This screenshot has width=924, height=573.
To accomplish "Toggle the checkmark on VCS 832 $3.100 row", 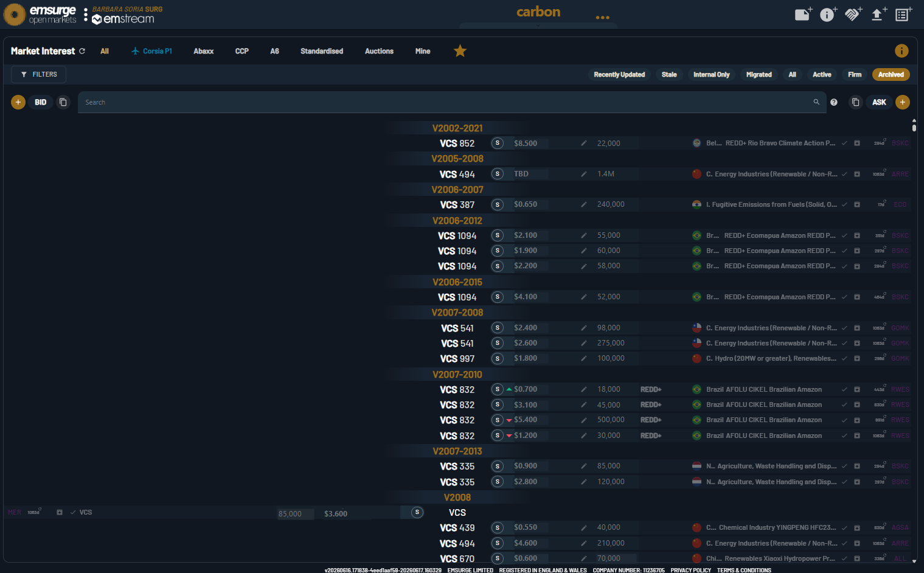I will (x=844, y=405).
